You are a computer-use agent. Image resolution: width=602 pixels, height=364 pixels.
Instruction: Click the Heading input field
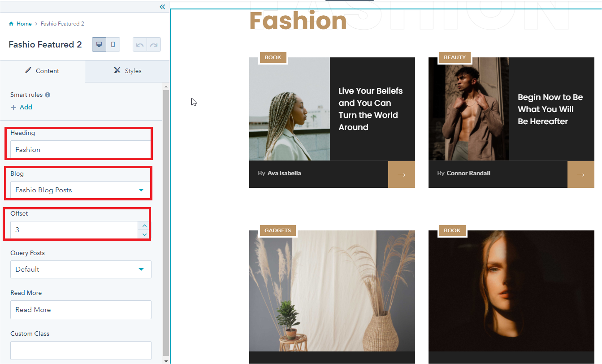coord(81,149)
